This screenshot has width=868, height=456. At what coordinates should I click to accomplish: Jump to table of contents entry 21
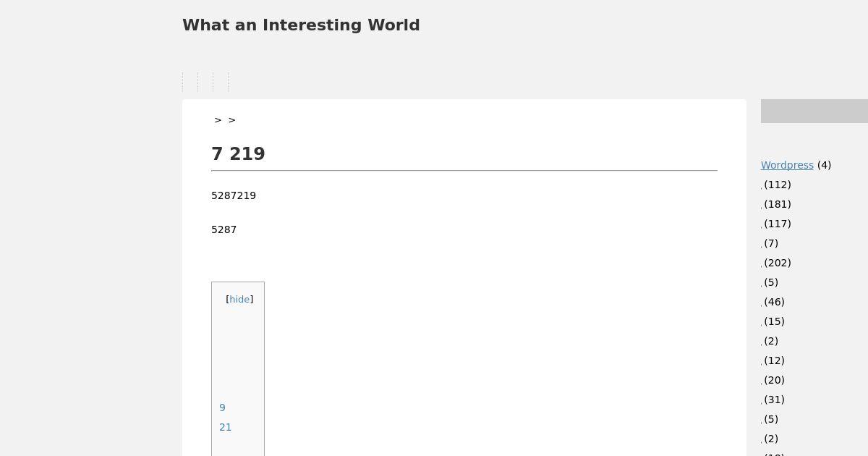[x=226, y=428]
